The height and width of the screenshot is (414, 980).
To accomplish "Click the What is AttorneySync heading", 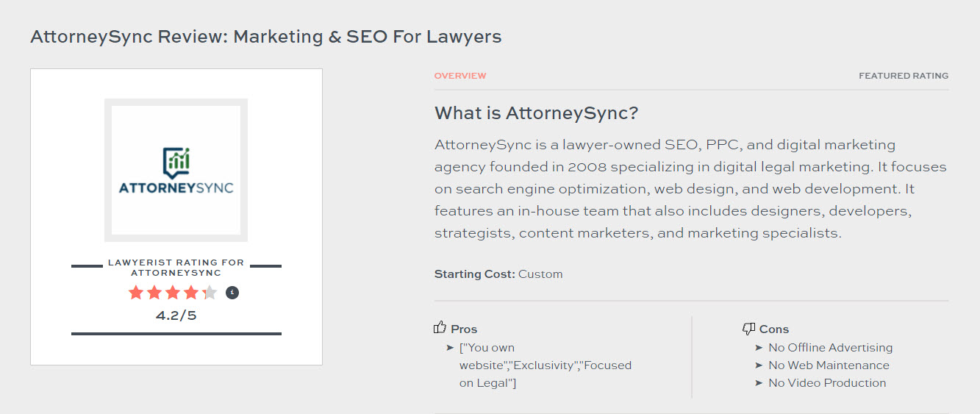I will [x=537, y=113].
